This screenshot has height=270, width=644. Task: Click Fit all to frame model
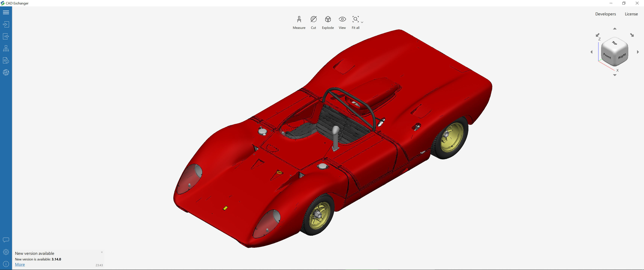pyautogui.click(x=355, y=22)
